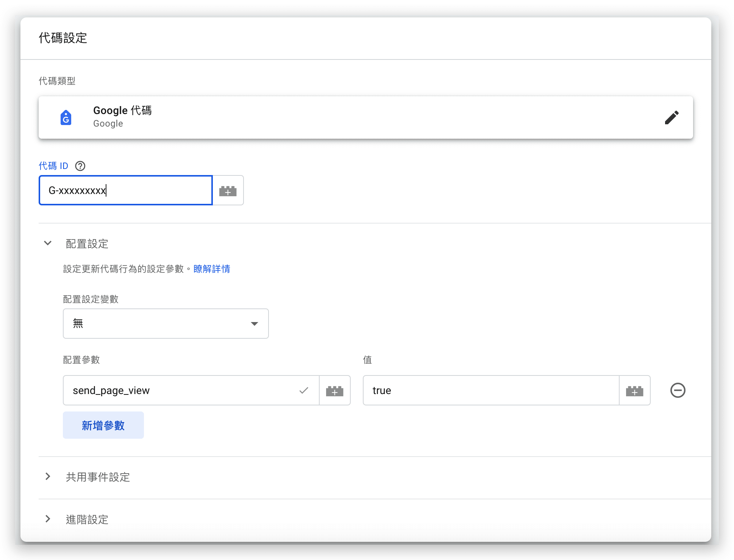
Task: Insert variable for send_page_view parameter
Action: click(334, 391)
